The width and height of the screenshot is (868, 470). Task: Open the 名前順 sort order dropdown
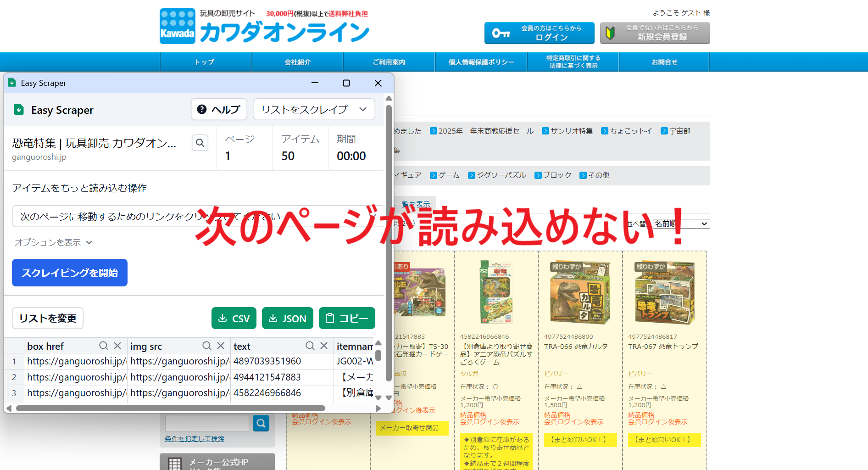coord(681,224)
